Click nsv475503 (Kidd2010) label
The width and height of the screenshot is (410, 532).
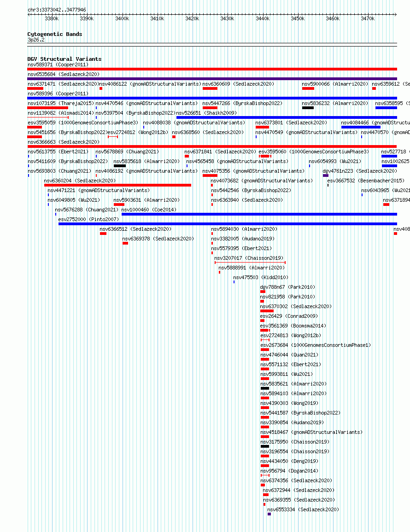click(x=261, y=277)
